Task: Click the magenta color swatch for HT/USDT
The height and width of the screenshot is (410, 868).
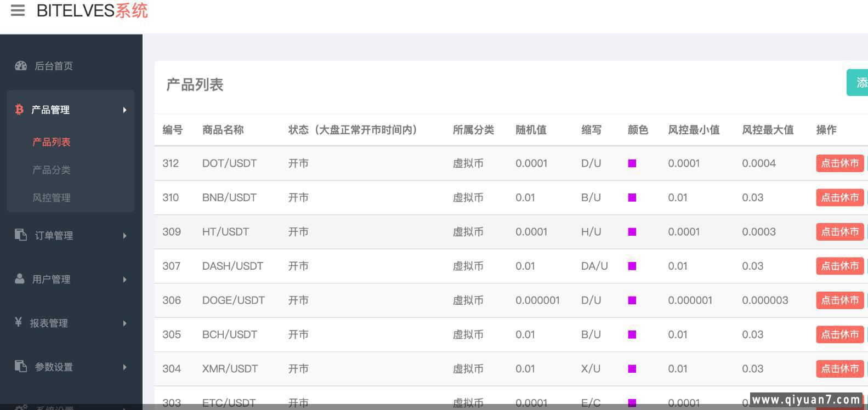Action: tap(632, 232)
